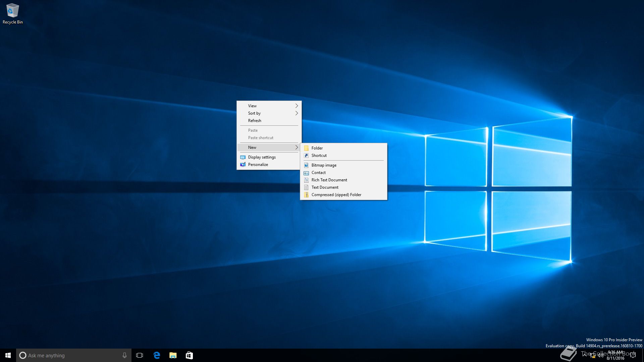Create a new Shortcut from the submenu
The height and width of the screenshot is (362, 644).
coord(343,156)
